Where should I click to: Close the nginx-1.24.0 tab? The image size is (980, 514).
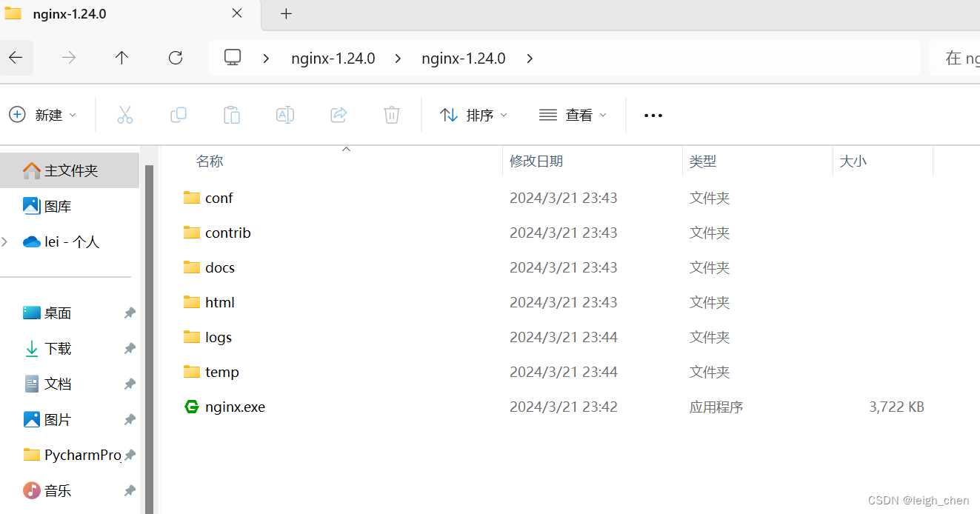coord(237,13)
